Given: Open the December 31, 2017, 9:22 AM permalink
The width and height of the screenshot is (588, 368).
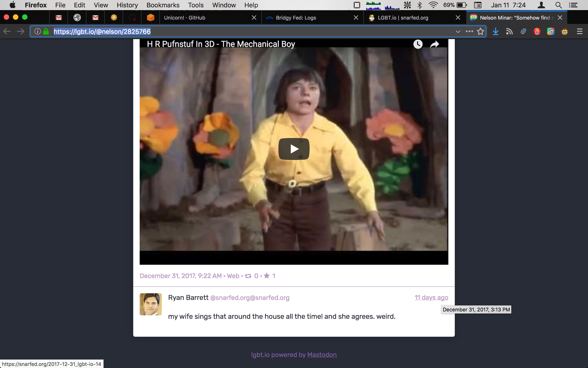Looking at the screenshot, I should pyautogui.click(x=181, y=276).
